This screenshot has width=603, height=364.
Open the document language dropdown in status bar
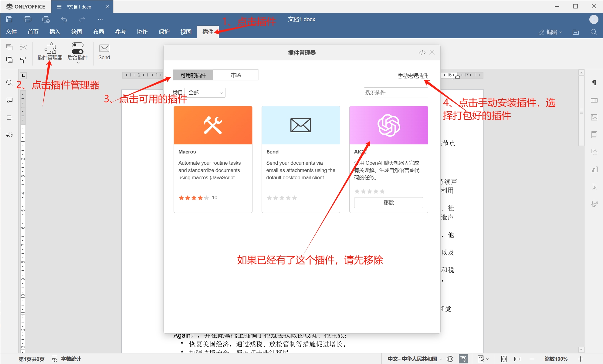point(415,359)
